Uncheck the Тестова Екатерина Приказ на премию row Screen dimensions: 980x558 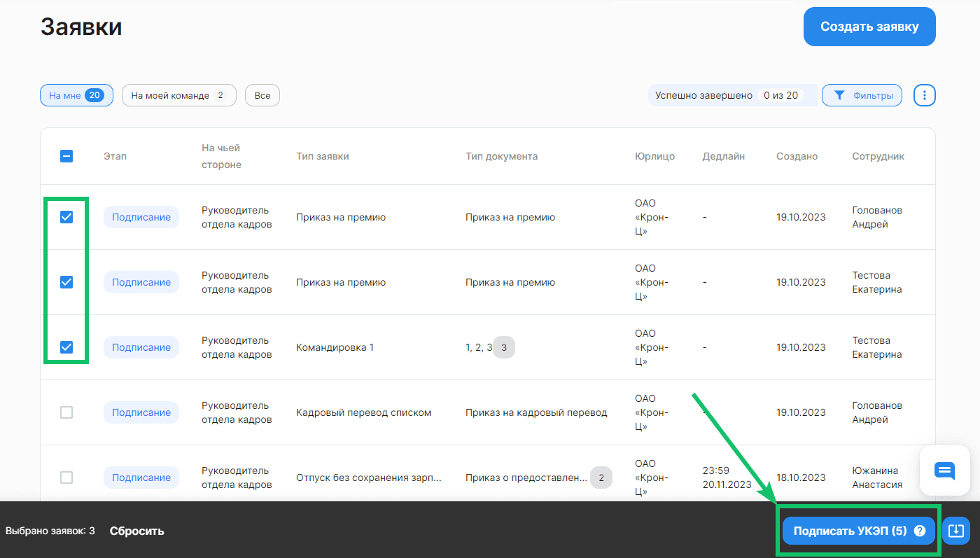66,282
